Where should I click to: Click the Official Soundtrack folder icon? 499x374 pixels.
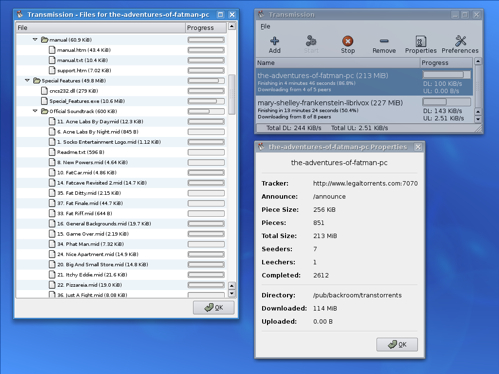tap(45, 111)
